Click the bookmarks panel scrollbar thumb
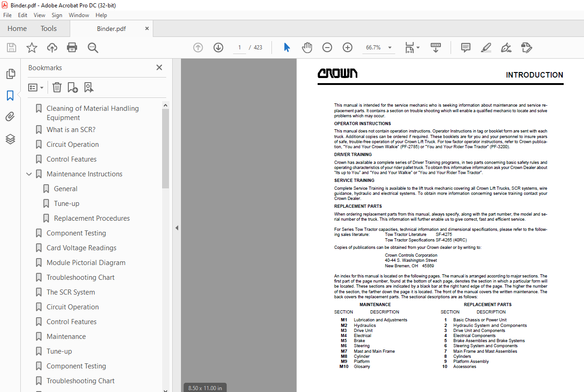Screen dimensions: 584x392 pyautogui.click(x=165, y=149)
